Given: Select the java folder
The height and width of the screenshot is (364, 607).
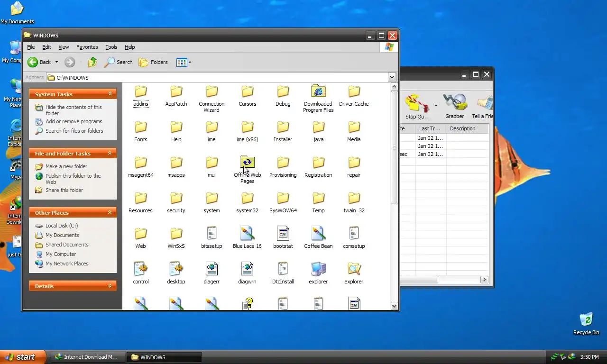Looking at the screenshot, I should coord(318,131).
